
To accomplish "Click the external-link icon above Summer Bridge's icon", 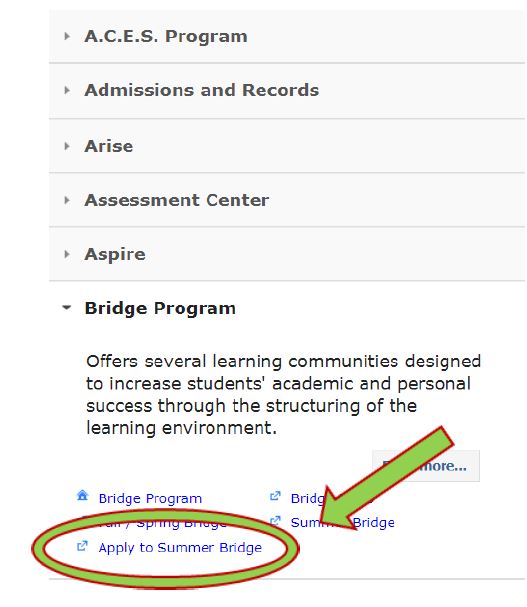I will [275, 496].
